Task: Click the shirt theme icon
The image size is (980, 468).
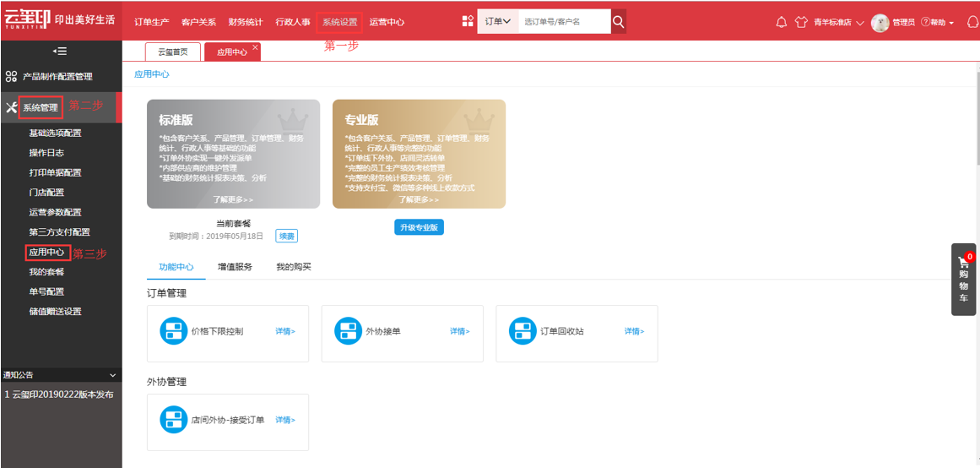Action: 800,23
